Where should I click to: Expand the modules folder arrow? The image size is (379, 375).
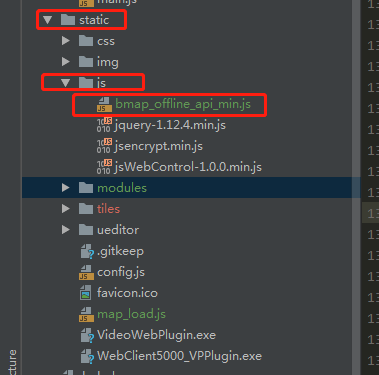(66, 188)
